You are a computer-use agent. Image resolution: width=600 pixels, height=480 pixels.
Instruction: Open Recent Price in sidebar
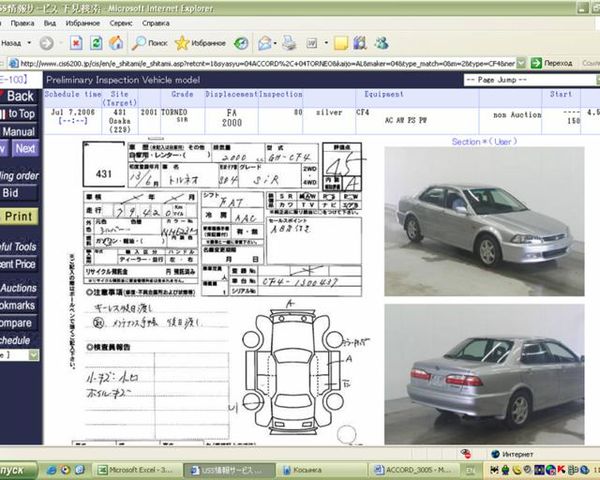tap(19, 264)
